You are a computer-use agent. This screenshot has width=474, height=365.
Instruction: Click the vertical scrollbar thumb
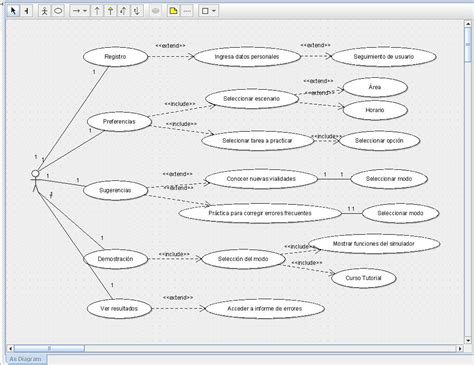[468, 45]
